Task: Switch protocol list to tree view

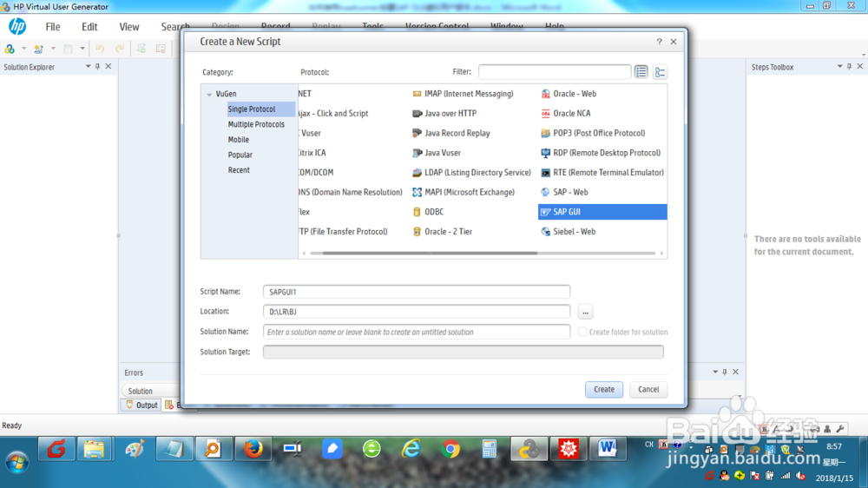Action: point(660,72)
